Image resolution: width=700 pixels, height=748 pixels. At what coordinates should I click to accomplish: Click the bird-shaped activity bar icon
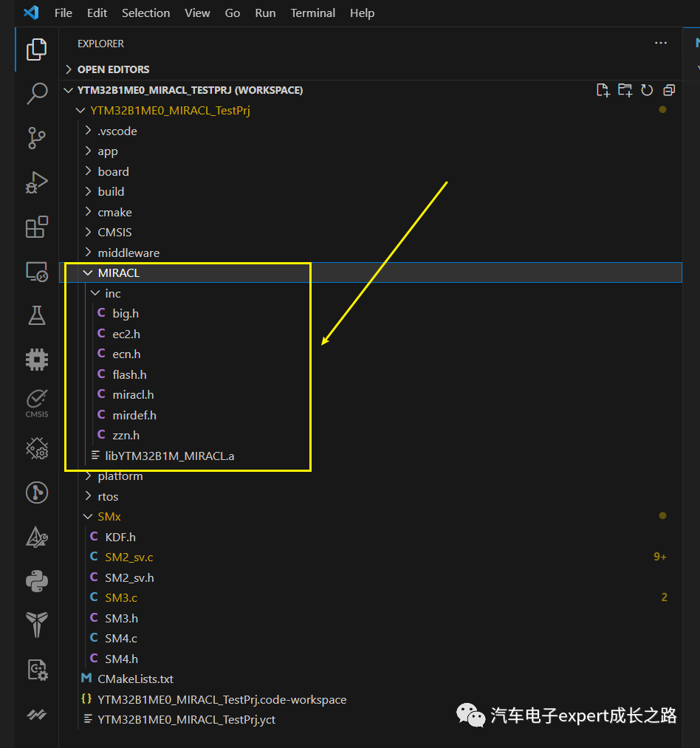[x=37, y=625]
